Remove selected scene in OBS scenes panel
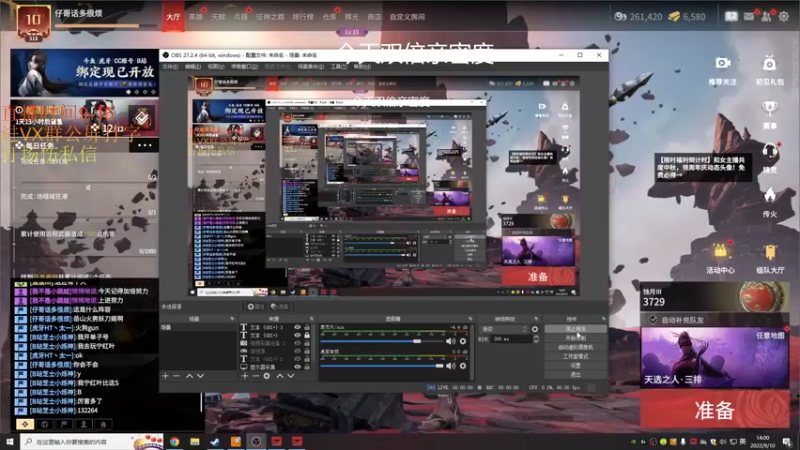 [x=176, y=376]
